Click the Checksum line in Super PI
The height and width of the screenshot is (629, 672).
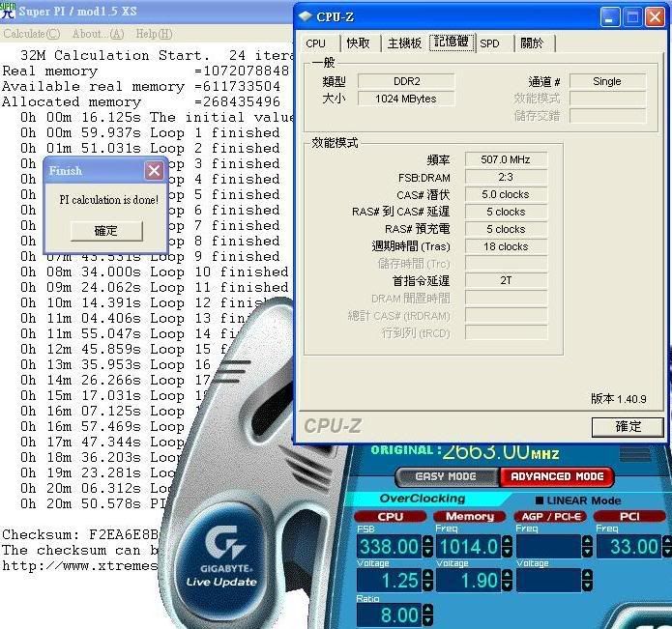pos(80,534)
